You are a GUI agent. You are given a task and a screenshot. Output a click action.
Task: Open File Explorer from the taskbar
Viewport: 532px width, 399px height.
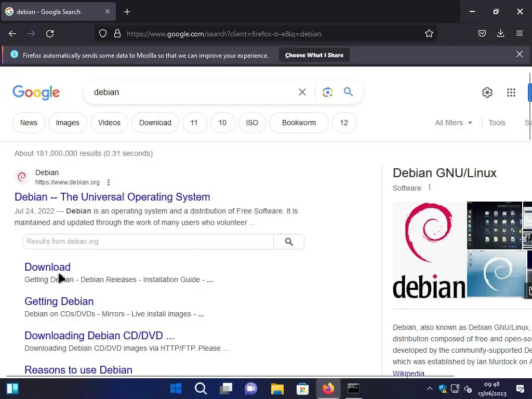tap(277, 389)
